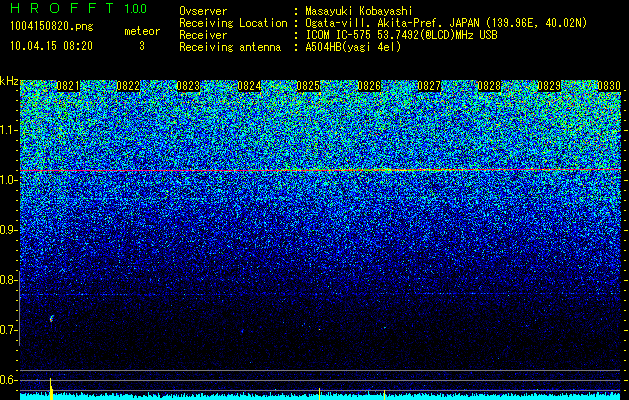
Task: Click the 0829 time marker
Action: pos(549,86)
